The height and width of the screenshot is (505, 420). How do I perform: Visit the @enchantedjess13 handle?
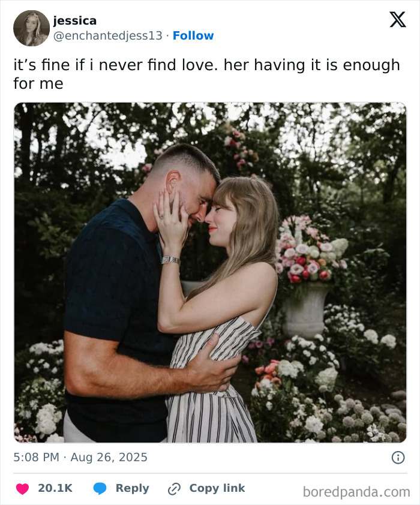pos(107,36)
